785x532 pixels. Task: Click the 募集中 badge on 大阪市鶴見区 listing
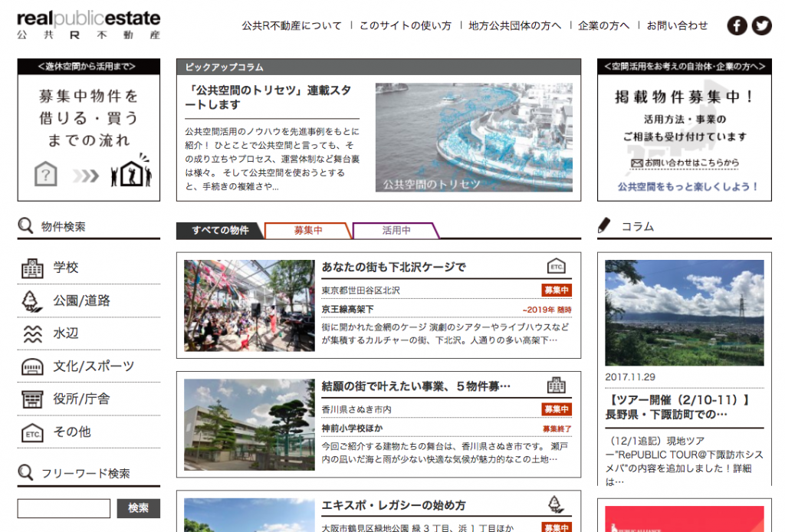pos(557,527)
